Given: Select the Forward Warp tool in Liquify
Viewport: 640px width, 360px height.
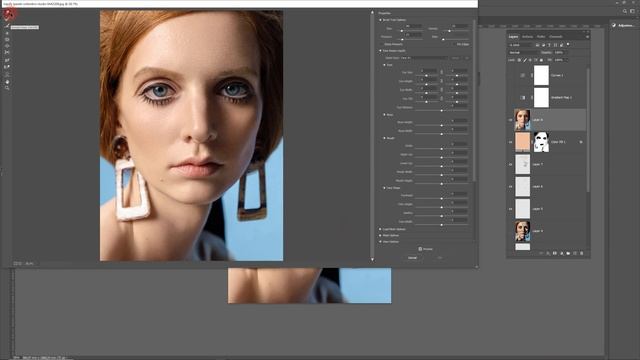Looking at the screenshot, I should pyautogui.click(x=9, y=14).
